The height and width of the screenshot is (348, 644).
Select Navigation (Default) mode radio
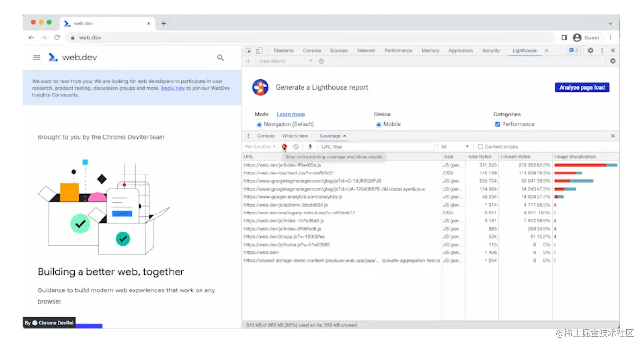(259, 124)
